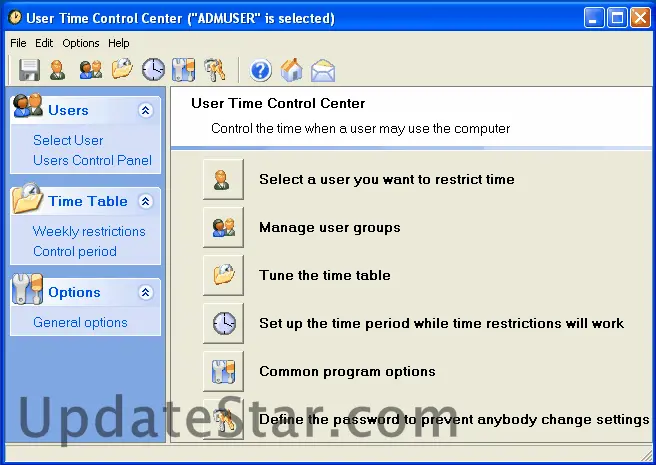The height and width of the screenshot is (465, 656).
Task: Click the clock toolbar icon
Action: tap(153, 69)
